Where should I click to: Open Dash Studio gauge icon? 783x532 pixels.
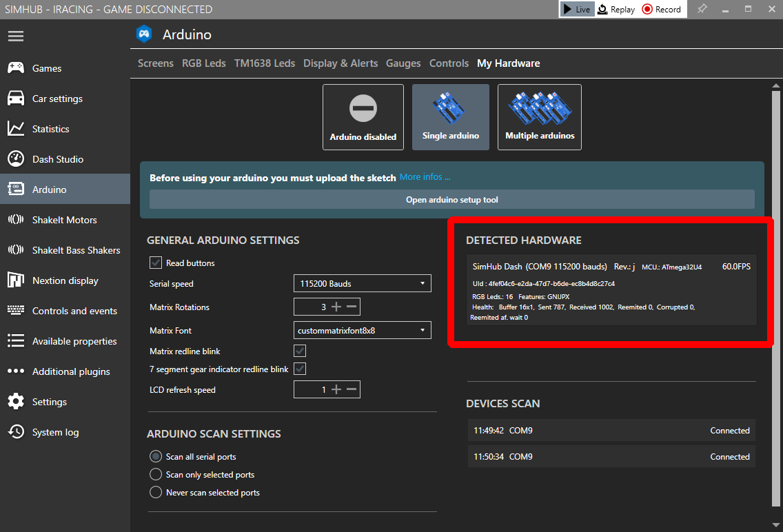point(16,159)
